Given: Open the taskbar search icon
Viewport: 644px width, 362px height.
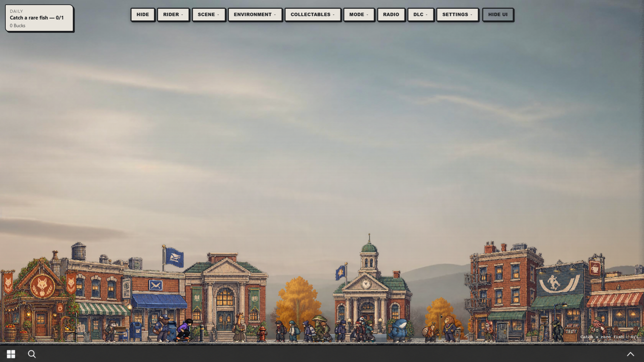Looking at the screenshot, I should pyautogui.click(x=32, y=354).
